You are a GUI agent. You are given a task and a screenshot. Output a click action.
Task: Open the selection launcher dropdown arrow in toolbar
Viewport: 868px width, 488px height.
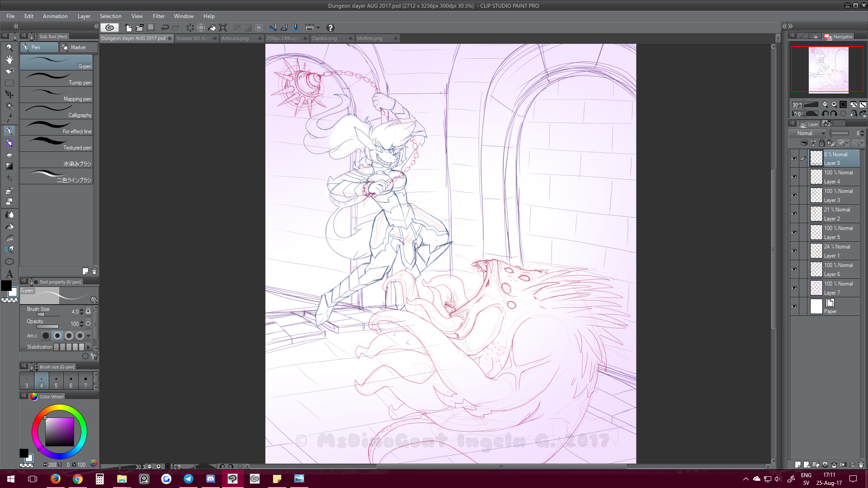point(318,28)
